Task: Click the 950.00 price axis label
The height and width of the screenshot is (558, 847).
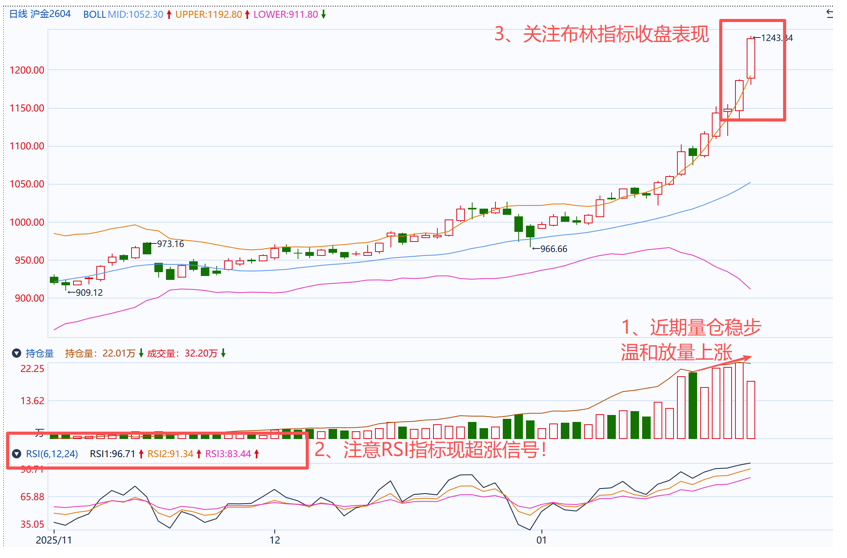Action: 29,260
